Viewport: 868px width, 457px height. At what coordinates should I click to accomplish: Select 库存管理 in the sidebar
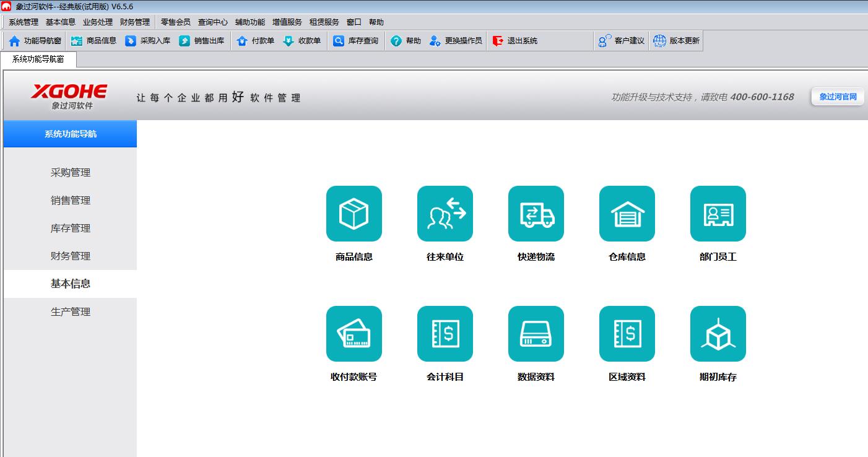click(71, 228)
